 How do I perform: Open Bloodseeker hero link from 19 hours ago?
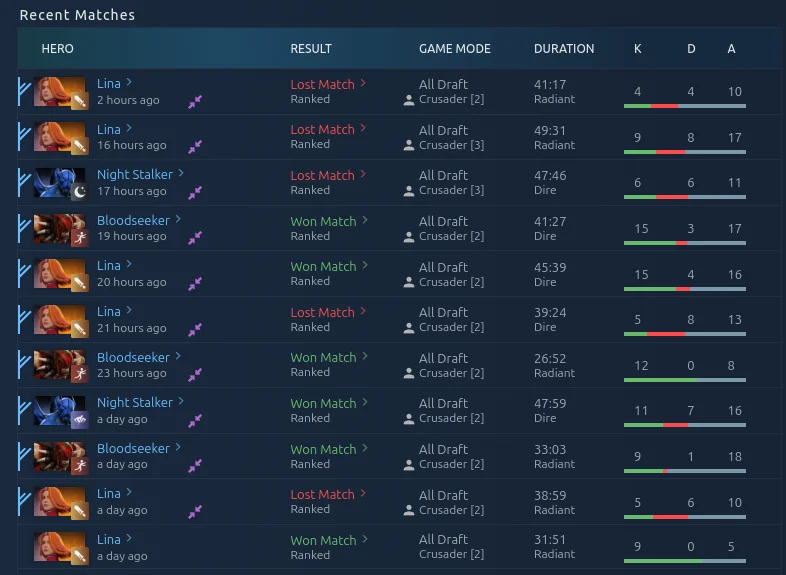(133, 220)
